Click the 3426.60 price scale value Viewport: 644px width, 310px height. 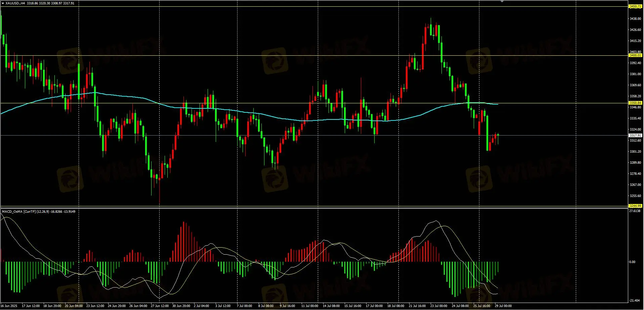tap(635, 30)
